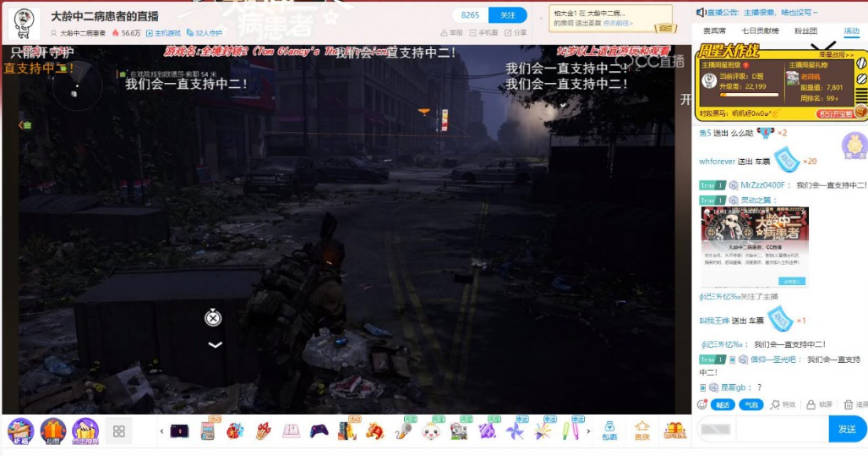This screenshot has height=456, width=868.
Task: Open 特效 effects settings
Action: [x=782, y=405]
